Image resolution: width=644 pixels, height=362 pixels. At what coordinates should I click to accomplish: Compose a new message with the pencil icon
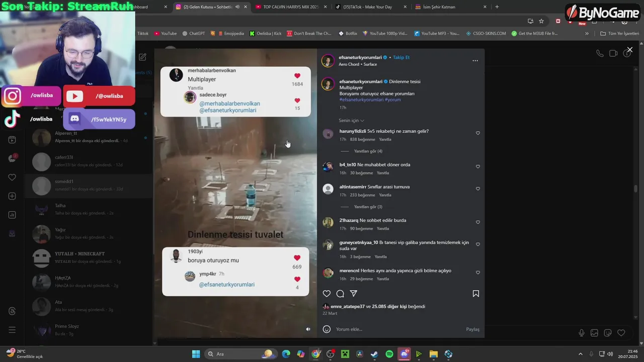[142, 57]
